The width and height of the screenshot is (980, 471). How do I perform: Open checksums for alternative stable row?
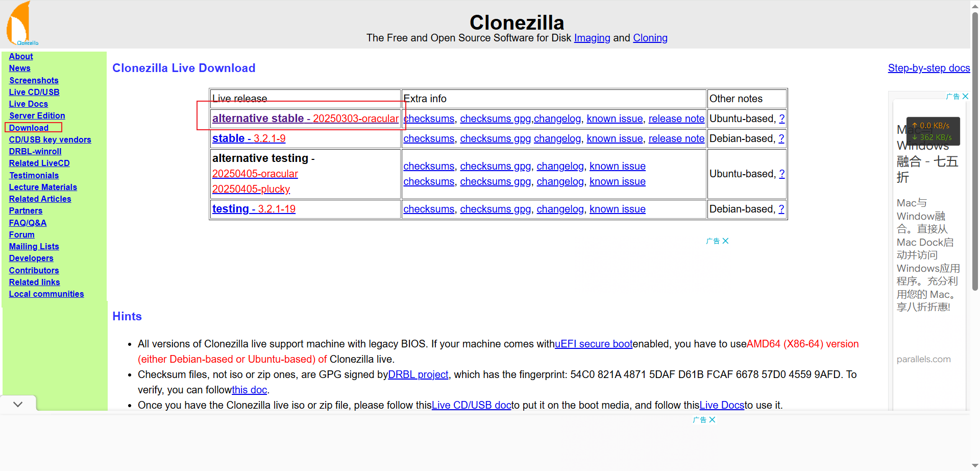(429, 119)
